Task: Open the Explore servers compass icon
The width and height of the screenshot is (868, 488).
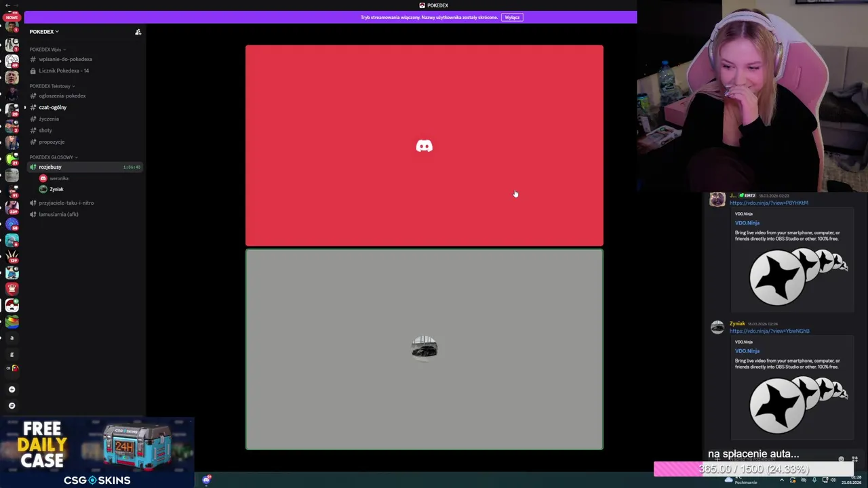Action: (12, 405)
